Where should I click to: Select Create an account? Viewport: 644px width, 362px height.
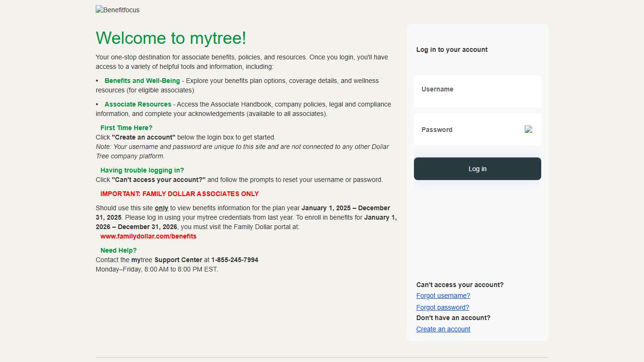(443, 329)
